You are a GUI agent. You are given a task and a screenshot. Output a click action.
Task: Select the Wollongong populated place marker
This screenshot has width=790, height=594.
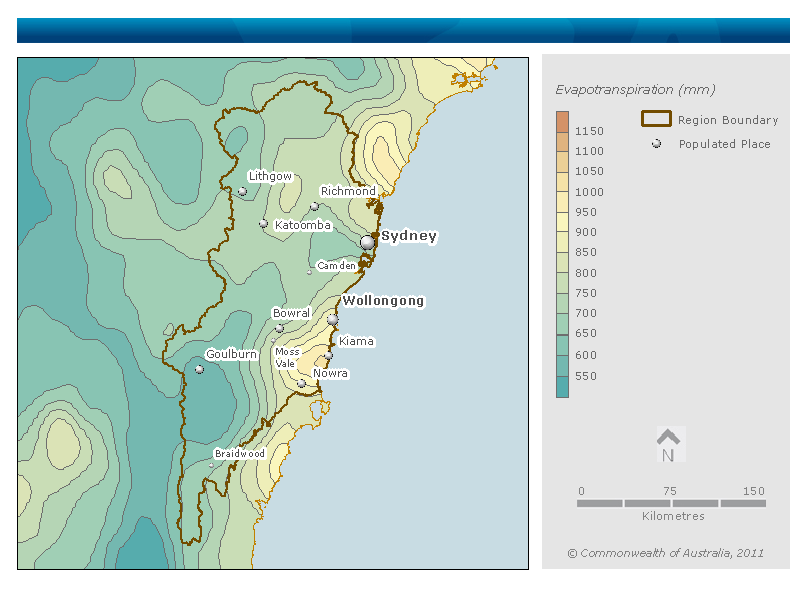pos(333,319)
